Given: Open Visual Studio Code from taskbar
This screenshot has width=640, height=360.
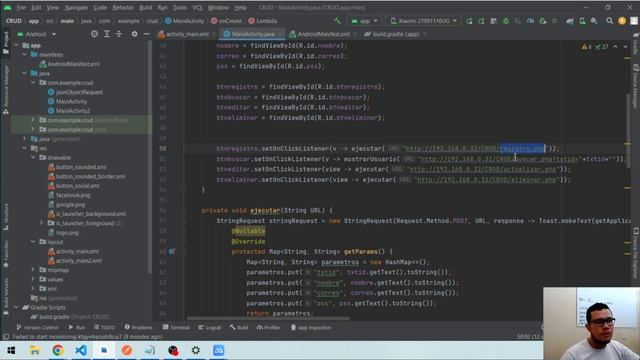Looking at the screenshot, I should tap(81, 350).
